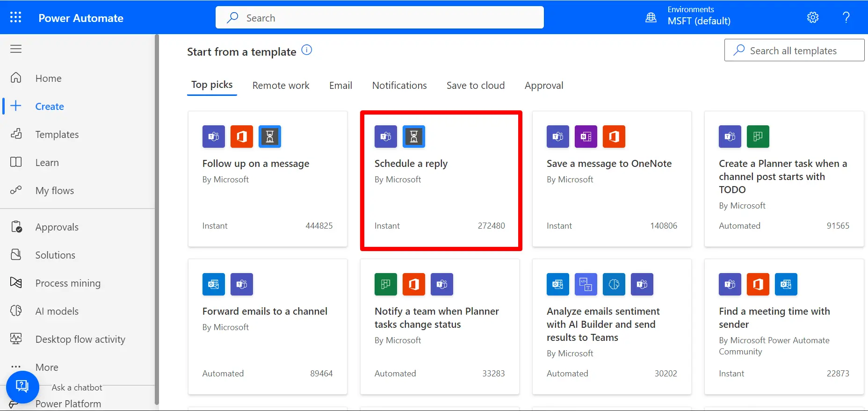The image size is (868, 411).
Task: Open Settings gear icon
Action: click(813, 17)
